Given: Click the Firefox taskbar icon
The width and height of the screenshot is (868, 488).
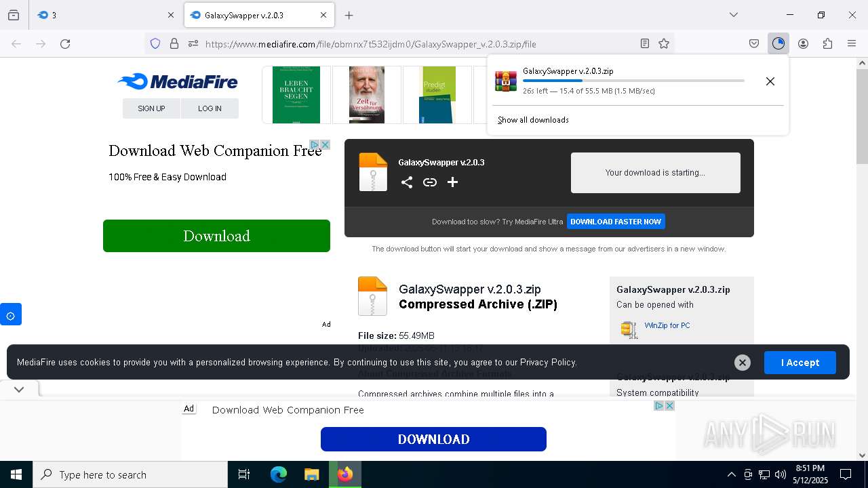Looking at the screenshot, I should point(345,474).
